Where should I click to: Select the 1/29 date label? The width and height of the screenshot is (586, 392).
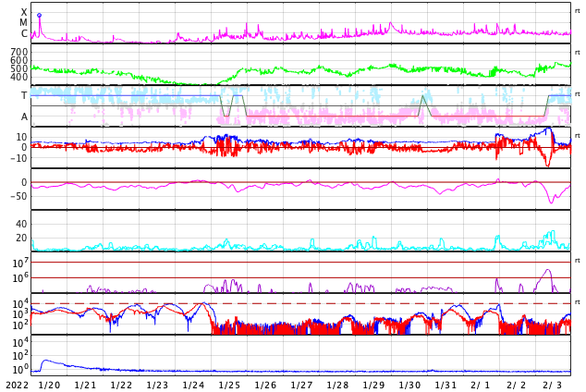(373, 386)
